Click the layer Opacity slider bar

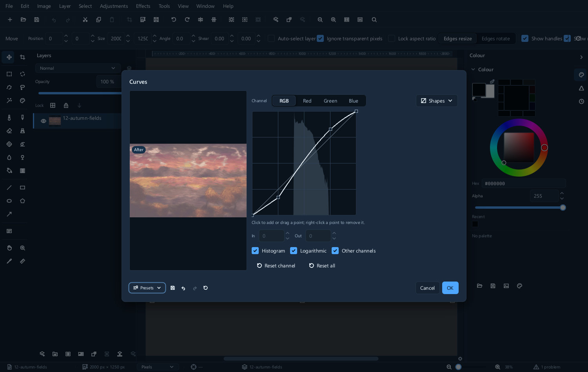click(x=80, y=93)
